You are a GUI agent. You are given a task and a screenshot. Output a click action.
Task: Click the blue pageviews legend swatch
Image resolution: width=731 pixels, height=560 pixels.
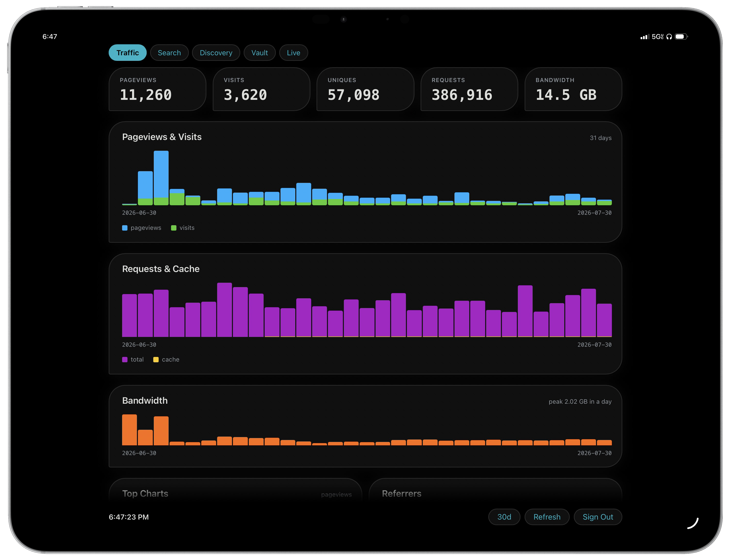point(125,228)
